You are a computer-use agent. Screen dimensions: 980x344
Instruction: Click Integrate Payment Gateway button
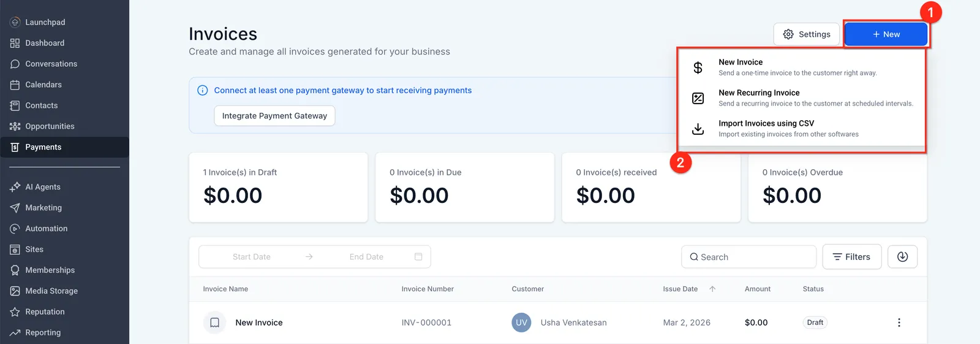tap(274, 116)
